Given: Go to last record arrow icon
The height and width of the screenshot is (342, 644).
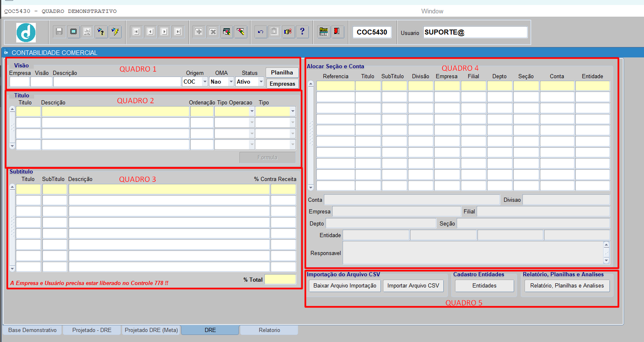Looking at the screenshot, I should 178,32.
